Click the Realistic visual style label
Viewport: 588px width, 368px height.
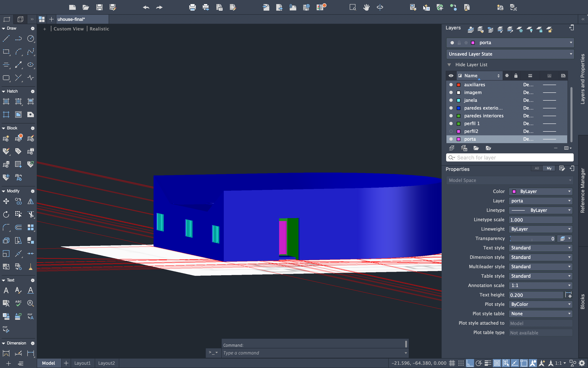[99, 29]
